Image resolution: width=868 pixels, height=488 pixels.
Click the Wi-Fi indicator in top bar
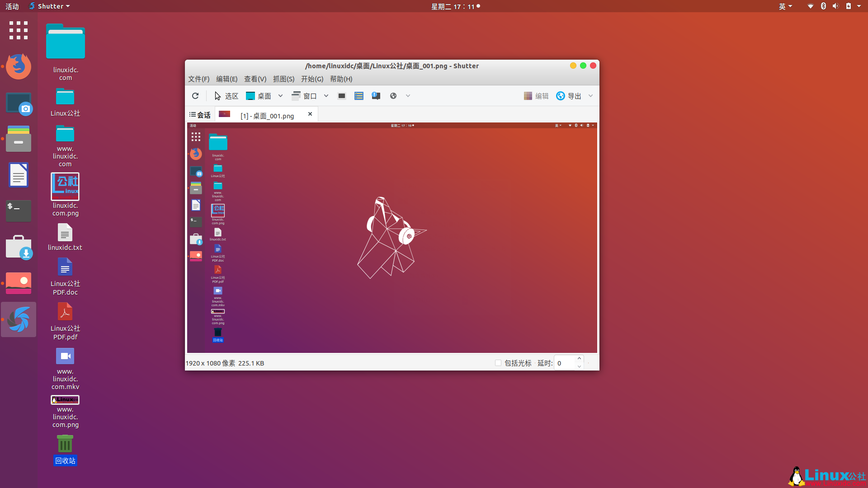click(x=811, y=6)
